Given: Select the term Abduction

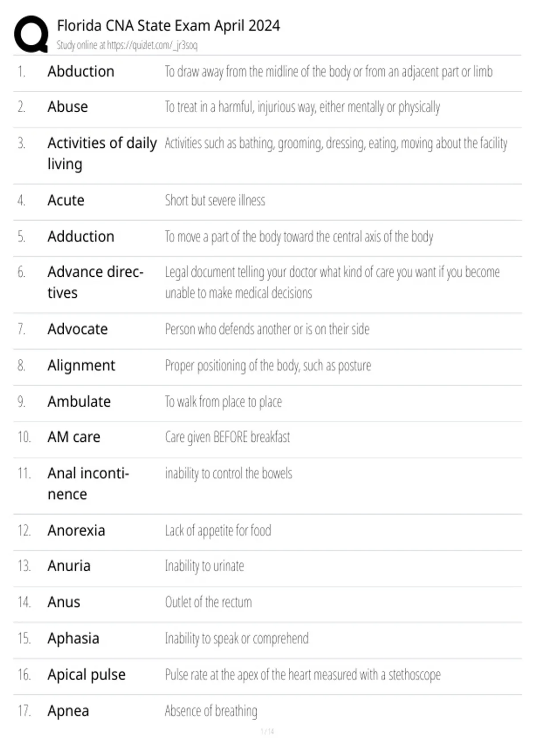Looking at the screenshot, I should (x=81, y=71).
